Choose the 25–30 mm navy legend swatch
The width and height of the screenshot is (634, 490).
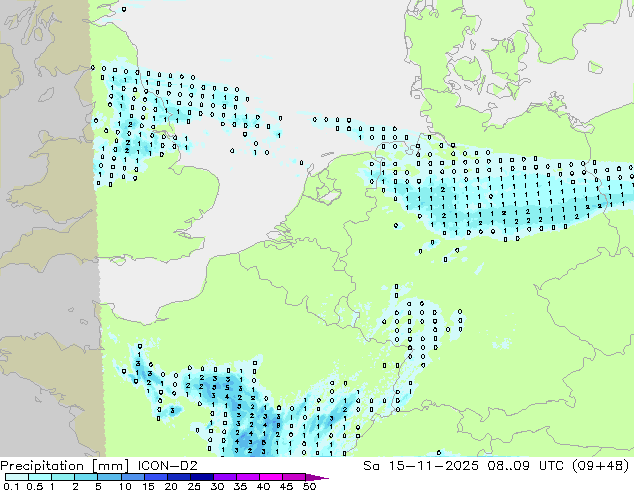(202, 477)
